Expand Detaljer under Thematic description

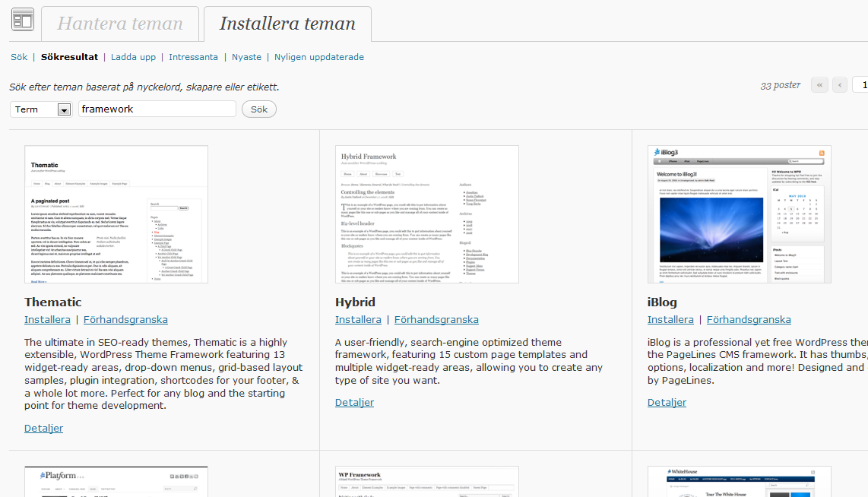[x=43, y=428]
